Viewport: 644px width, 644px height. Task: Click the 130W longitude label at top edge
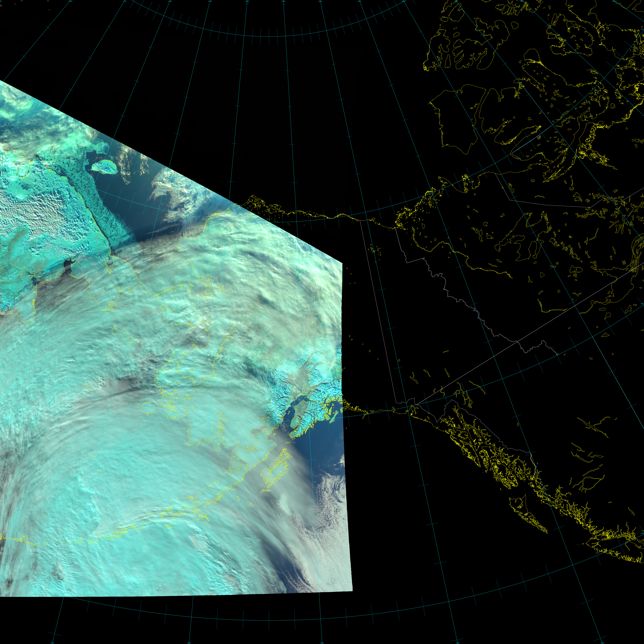point(359,1)
